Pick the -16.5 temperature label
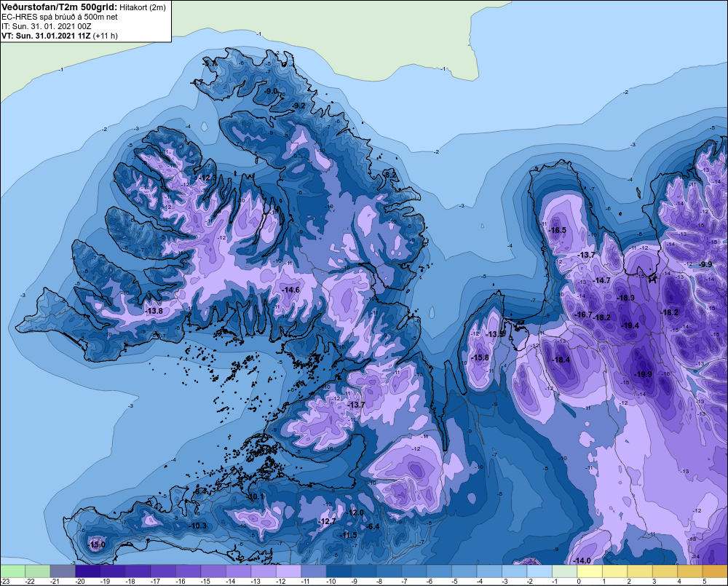 557,230
